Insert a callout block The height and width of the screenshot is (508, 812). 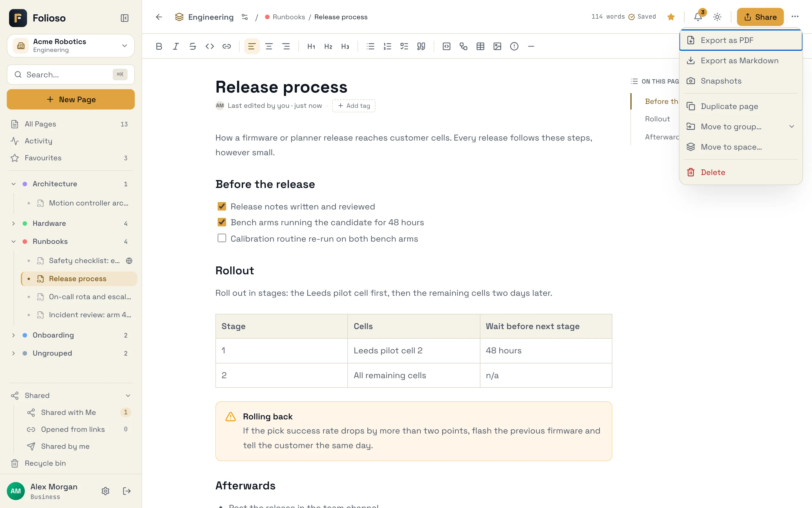click(x=514, y=46)
